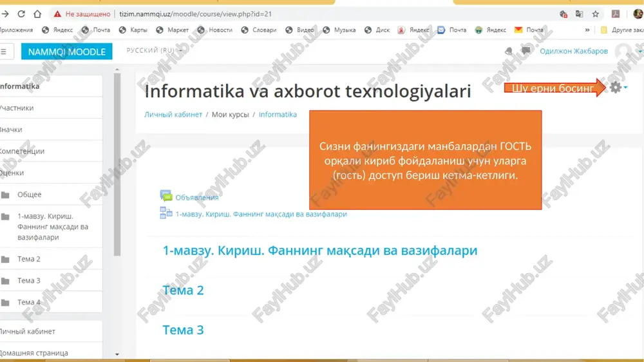This screenshot has width=644, height=362.
Task: Select Личный кабинет in the side menu
Action: point(51,331)
